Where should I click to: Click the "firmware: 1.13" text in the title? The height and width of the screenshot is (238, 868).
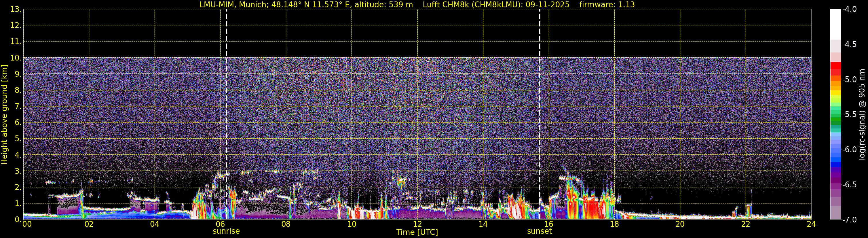607,4
